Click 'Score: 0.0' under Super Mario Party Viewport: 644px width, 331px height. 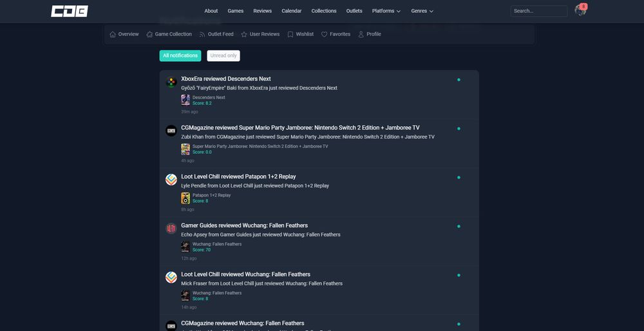tap(202, 153)
